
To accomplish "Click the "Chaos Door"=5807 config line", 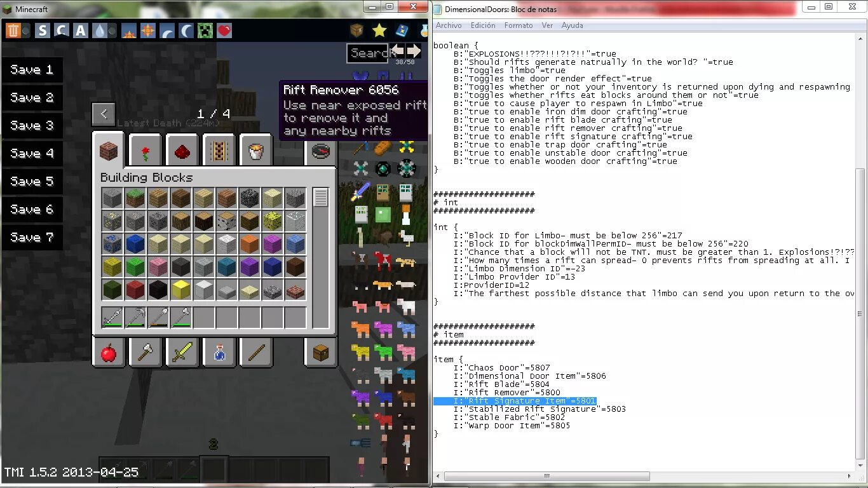I will tap(502, 368).
